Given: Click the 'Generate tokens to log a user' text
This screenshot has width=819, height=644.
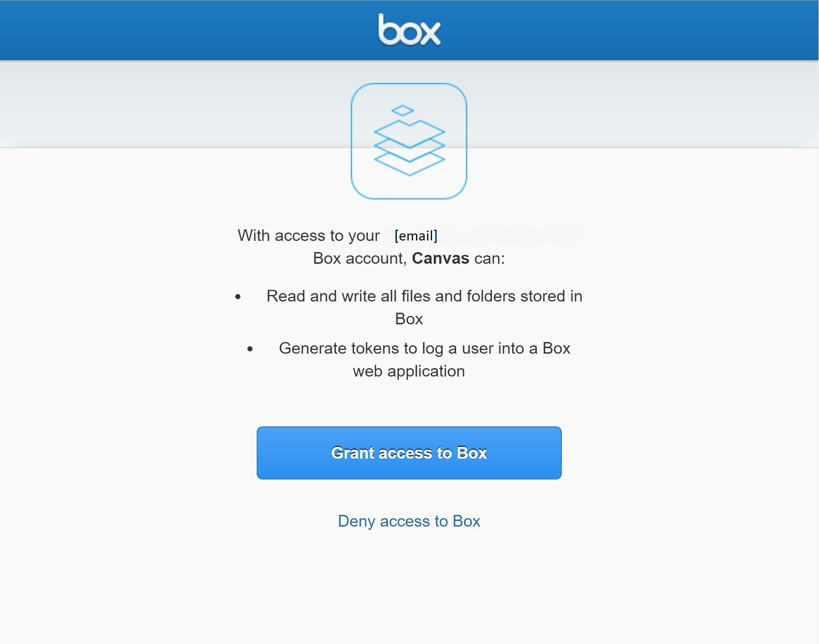Looking at the screenshot, I should pyautogui.click(x=424, y=349).
